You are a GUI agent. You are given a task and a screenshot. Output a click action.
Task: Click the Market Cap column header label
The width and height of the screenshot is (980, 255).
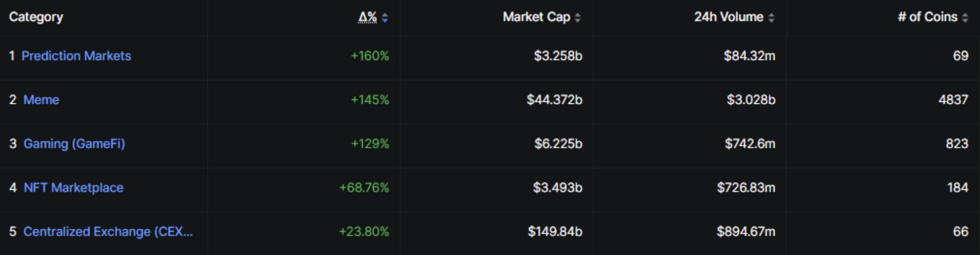(x=536, y=17)
